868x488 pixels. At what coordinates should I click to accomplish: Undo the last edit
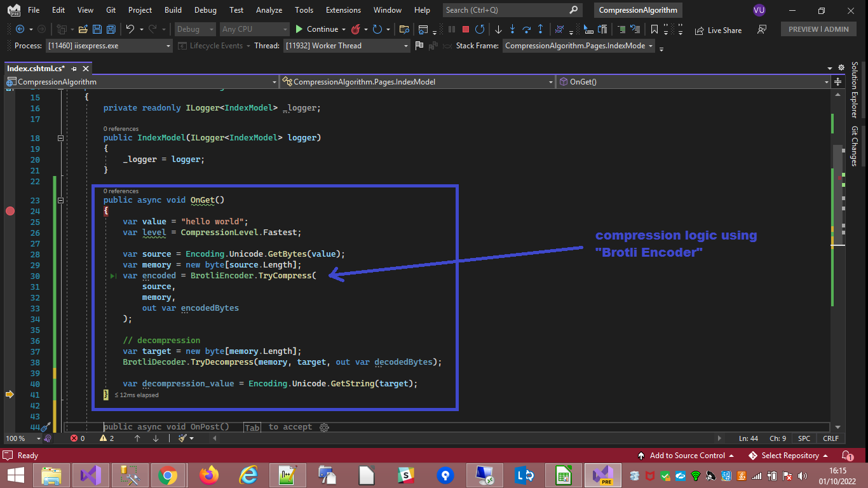[130, 29]
